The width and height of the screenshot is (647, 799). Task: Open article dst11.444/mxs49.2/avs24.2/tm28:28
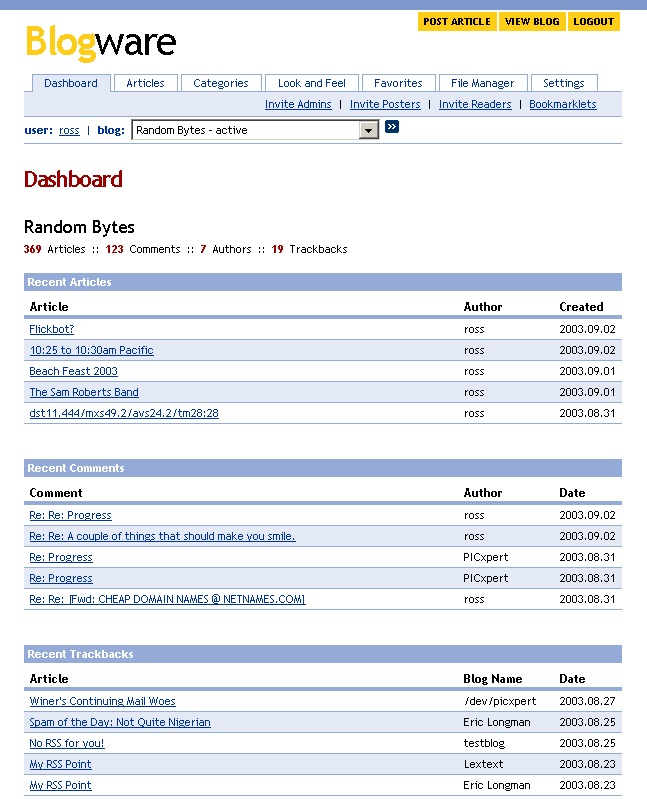[124, 413]
